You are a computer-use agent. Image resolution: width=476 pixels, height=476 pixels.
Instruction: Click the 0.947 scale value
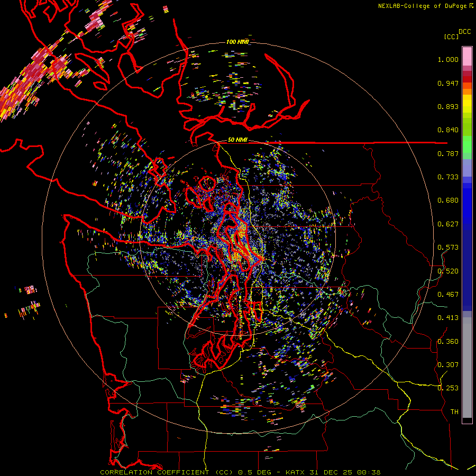(x=448, y=83)
